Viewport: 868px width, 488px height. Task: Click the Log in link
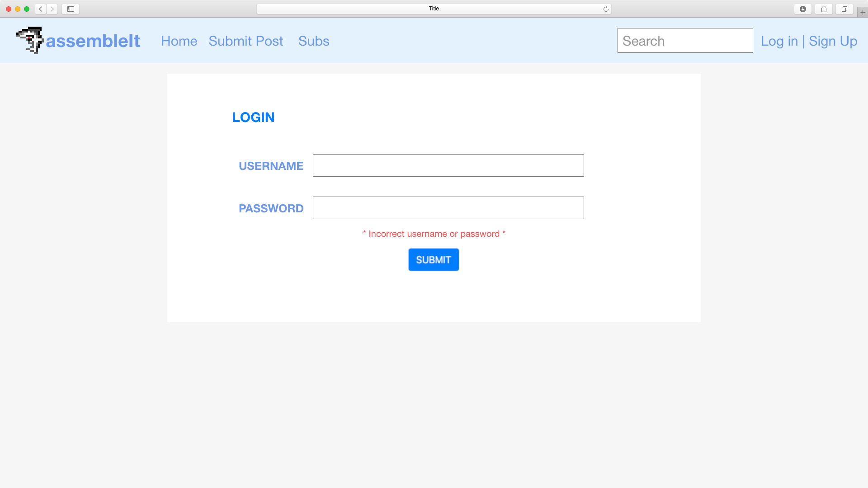click(779, 41)
